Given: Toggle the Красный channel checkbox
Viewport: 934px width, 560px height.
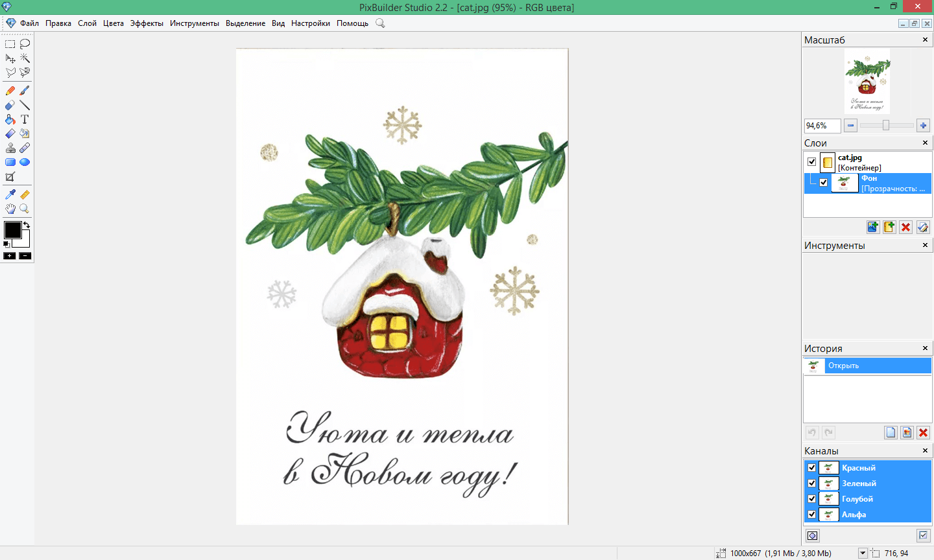Looking at the screenshot, I should tap(812, 467).
